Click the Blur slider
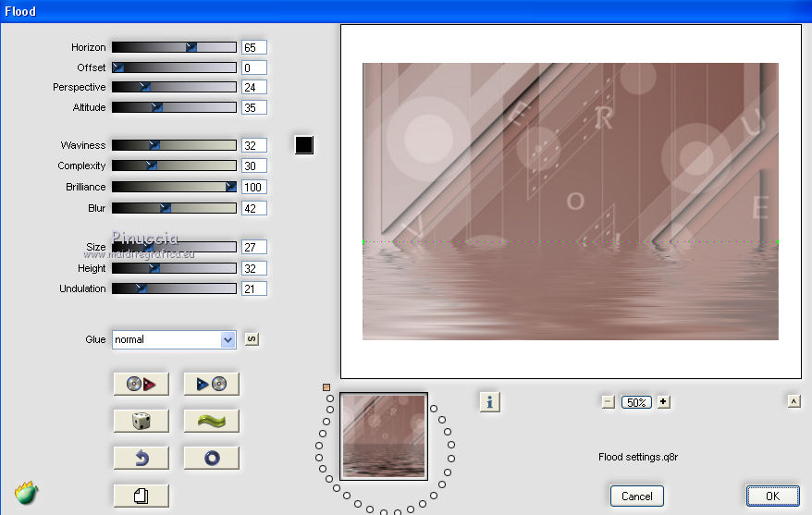Viewport: 812px width, 515px height. 174,208
